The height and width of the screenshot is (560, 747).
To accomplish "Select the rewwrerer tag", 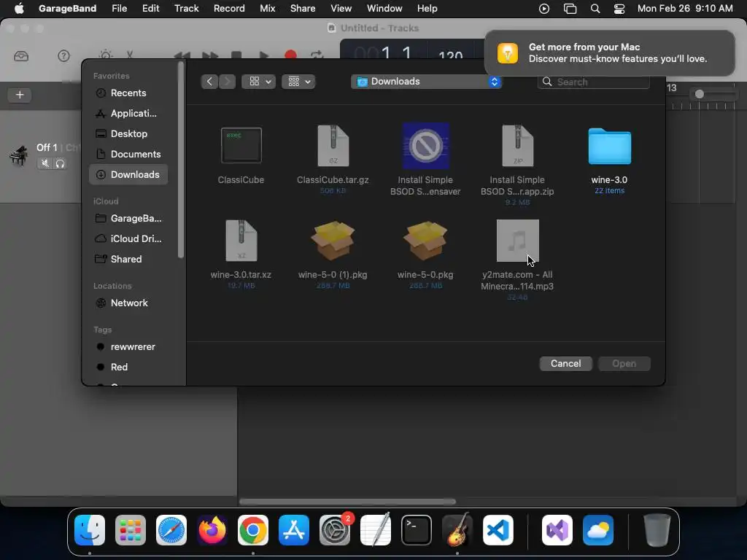I will 128,346.
